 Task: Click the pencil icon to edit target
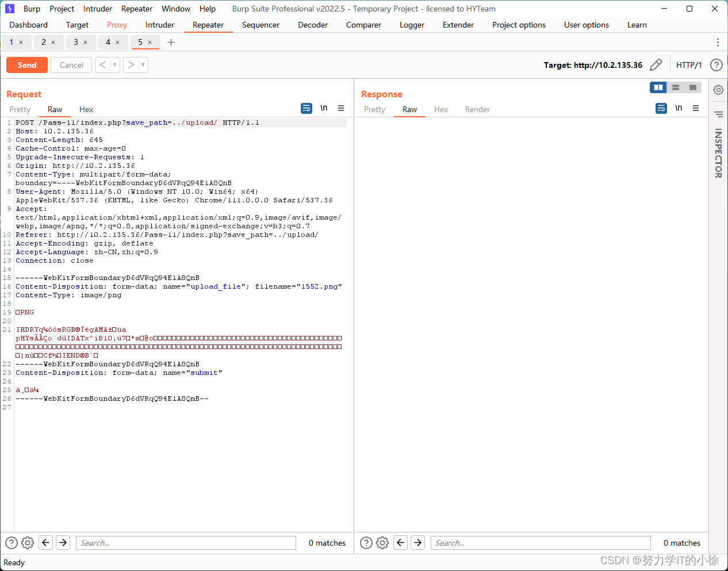pos(656,65)
